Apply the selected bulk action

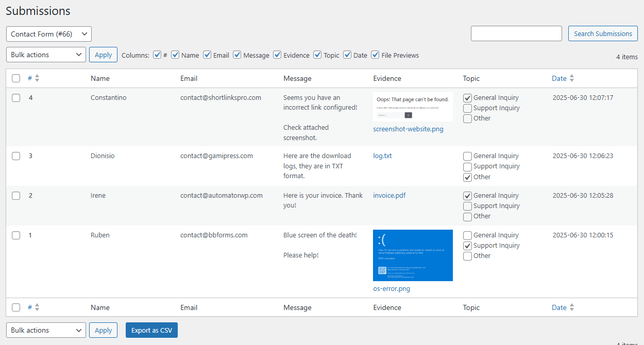coord(103,54)
